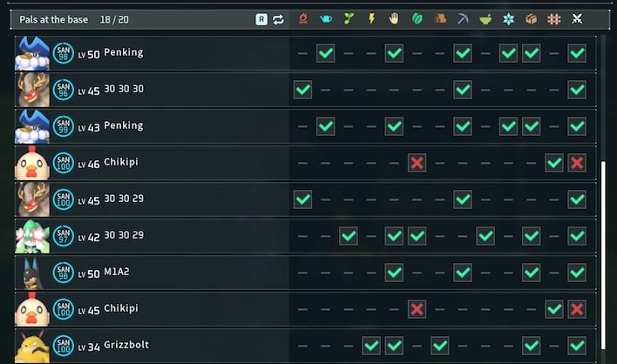Click the Cooling snowflake icon

click(508, 18)
